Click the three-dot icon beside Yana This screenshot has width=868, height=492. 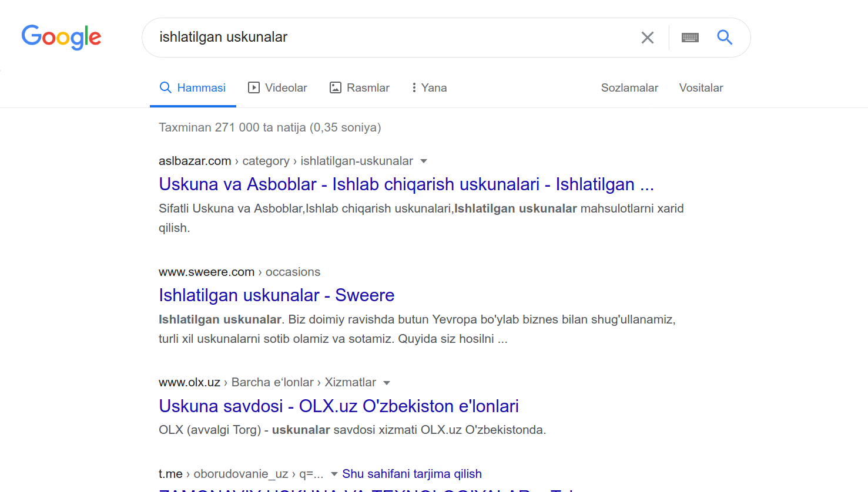pos(414,87)
